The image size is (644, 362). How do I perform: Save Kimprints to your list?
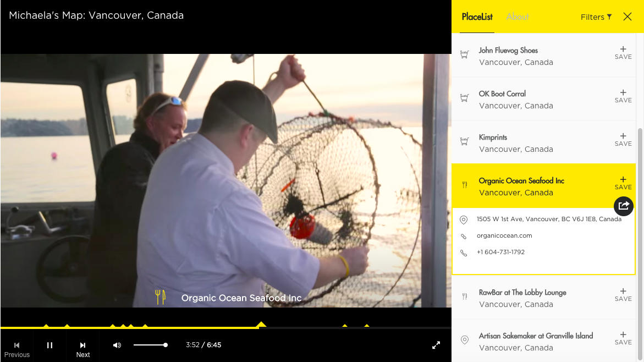click(x=623, y=140)
